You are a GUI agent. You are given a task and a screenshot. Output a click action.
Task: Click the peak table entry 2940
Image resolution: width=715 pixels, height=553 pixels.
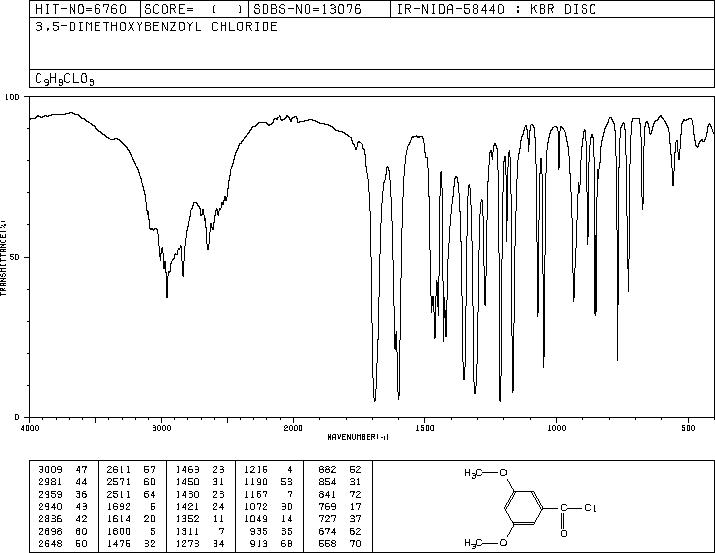pyautogui.click(x=50, y=506)
